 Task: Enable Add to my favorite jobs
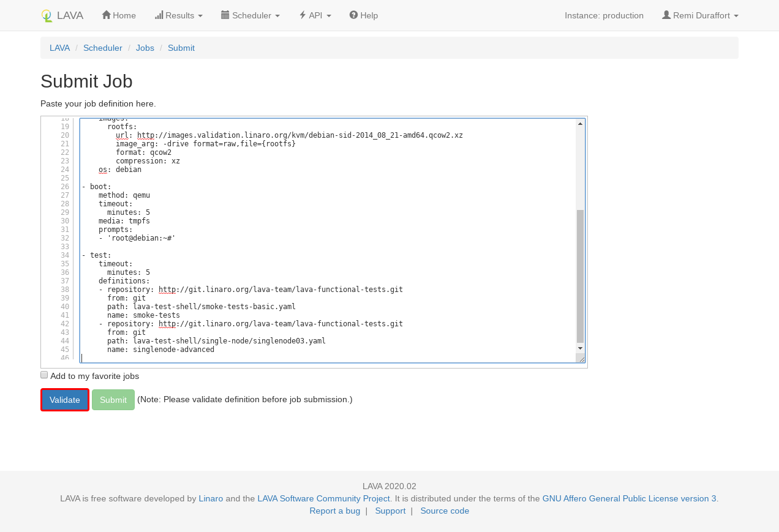44,375
